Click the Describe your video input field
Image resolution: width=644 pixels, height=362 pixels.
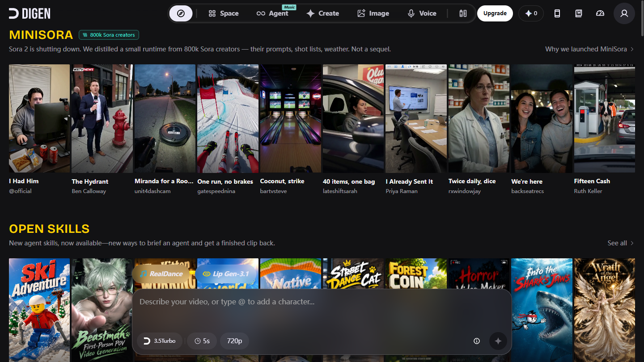click(x=322, y=308)
